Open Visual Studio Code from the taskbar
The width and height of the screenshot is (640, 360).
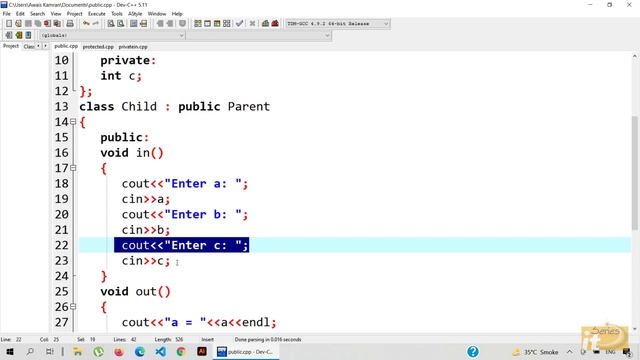click(160, 351)
